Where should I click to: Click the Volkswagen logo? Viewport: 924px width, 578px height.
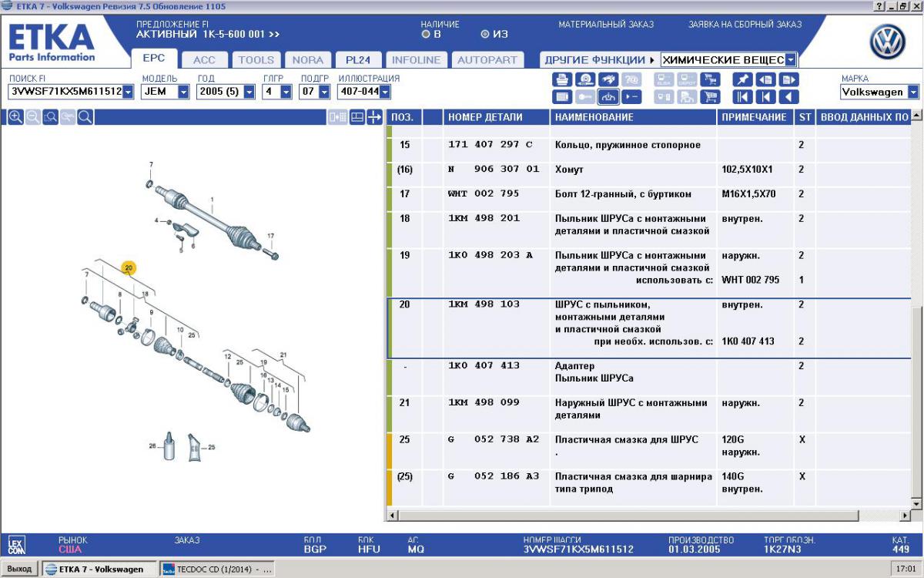pyautogui.click(x=888, y=42)
